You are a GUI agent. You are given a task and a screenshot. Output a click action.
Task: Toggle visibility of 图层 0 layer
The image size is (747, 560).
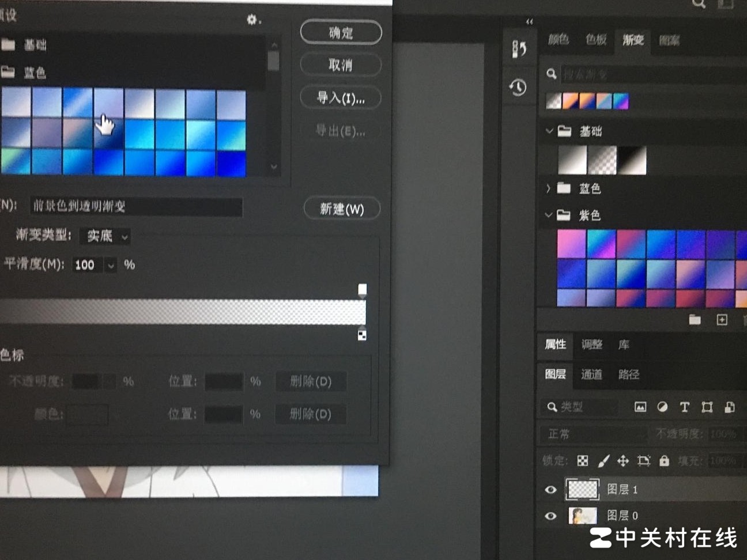550,516
